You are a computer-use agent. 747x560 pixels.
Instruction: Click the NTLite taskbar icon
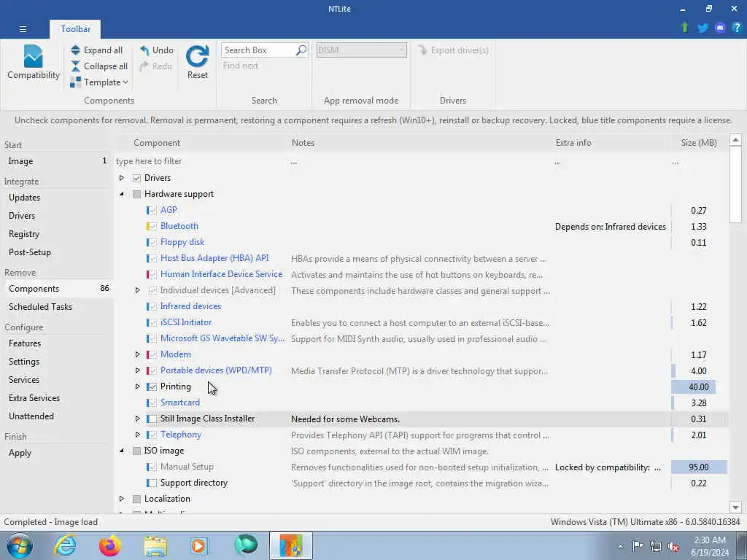click(290, 545)
